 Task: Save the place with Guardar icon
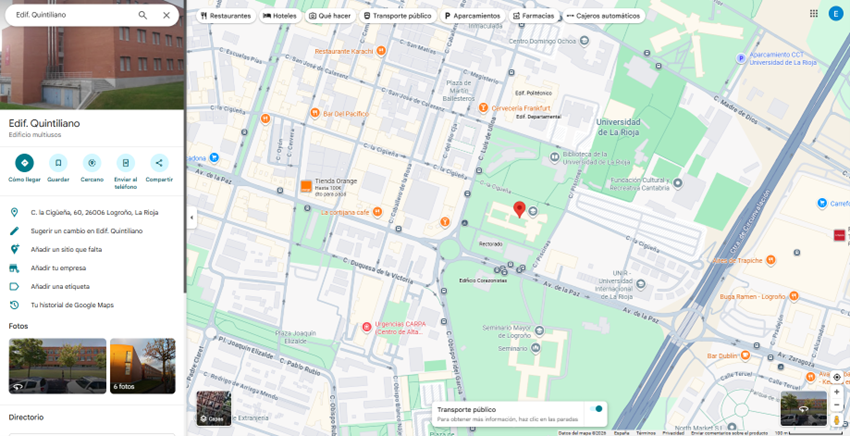pos(58,163)
